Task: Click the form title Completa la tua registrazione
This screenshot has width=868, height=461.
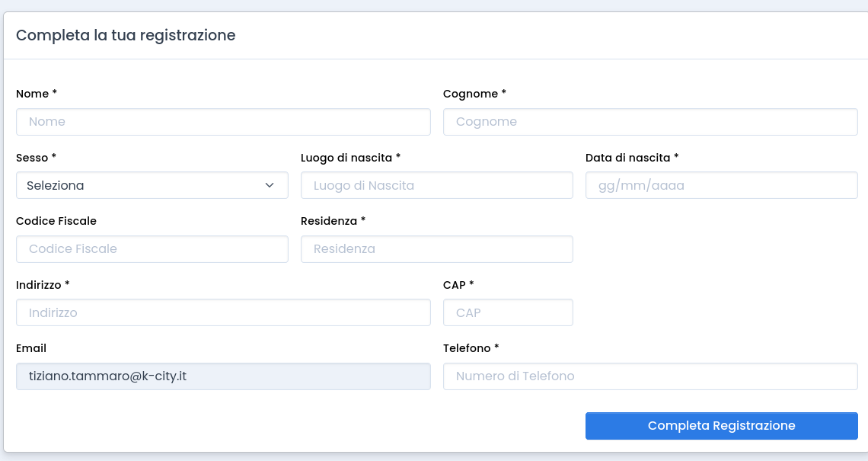Action: (x=126, y=35)
